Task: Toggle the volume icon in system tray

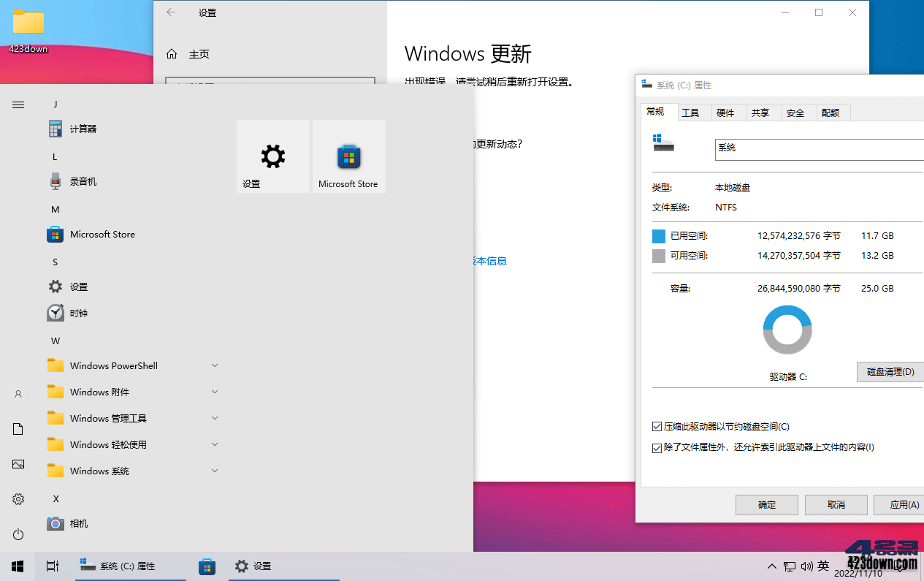Action: coord(806,566)
